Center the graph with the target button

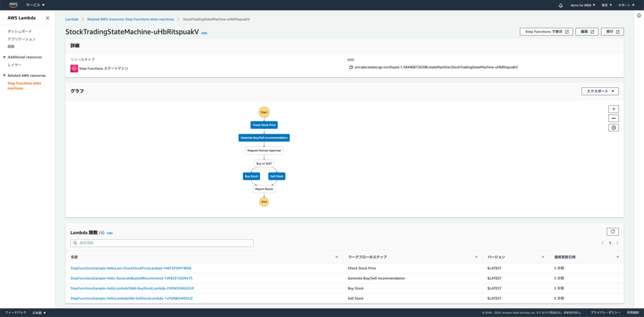pyautogui.click(x=614, y=128)
